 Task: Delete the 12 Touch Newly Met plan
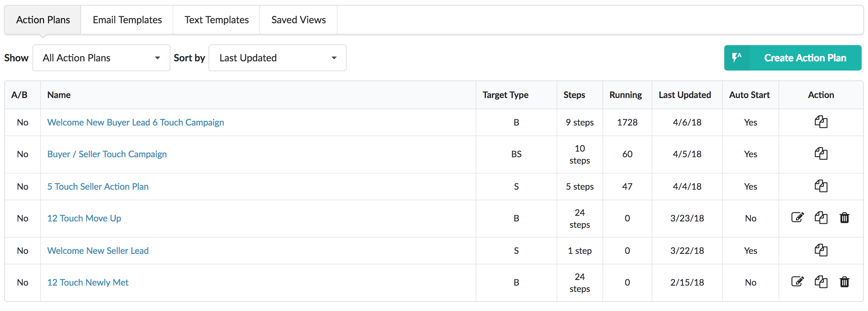coord(844,282)
